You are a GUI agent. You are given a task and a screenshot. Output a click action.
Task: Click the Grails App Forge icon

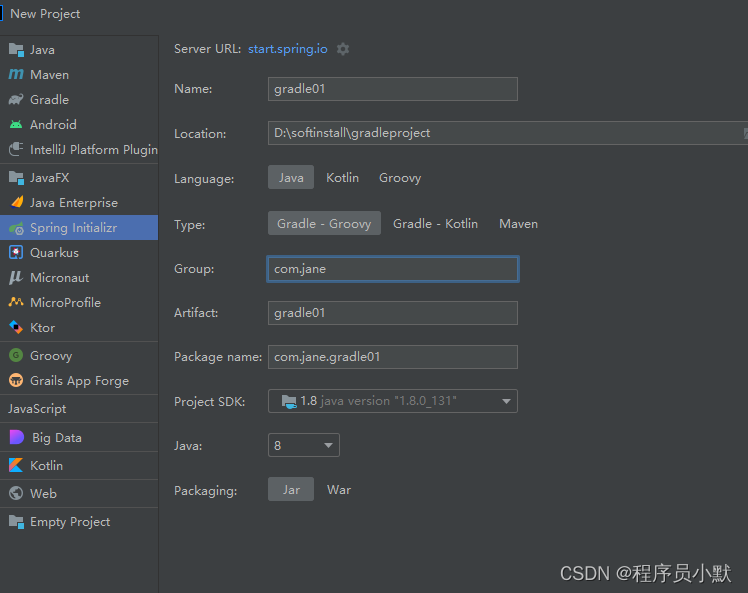click(x=16, y=380)
